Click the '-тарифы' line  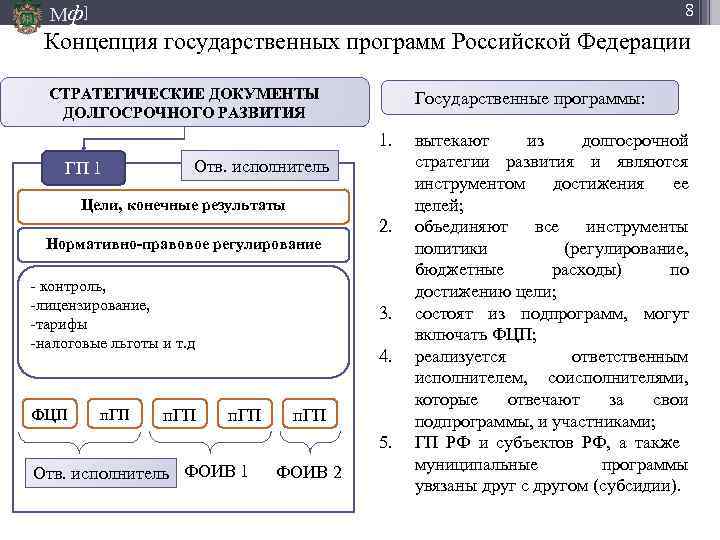(59, 325)
